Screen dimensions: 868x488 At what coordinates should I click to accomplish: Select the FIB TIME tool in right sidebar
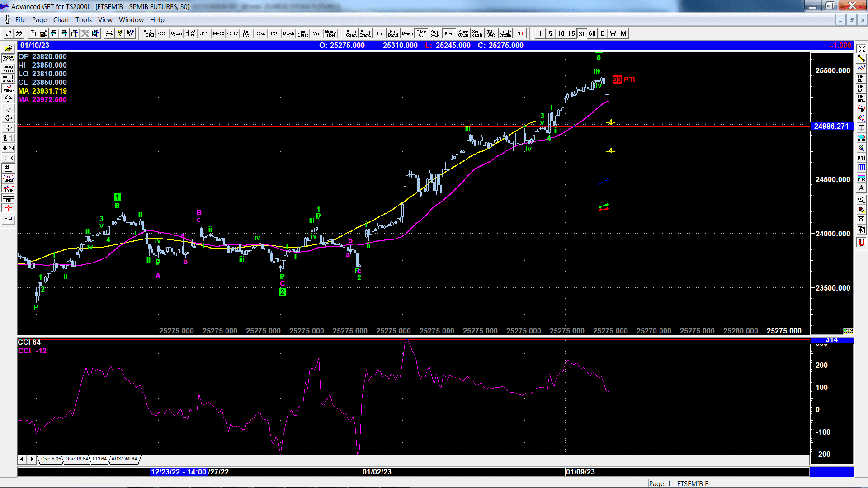click(861, 98)
